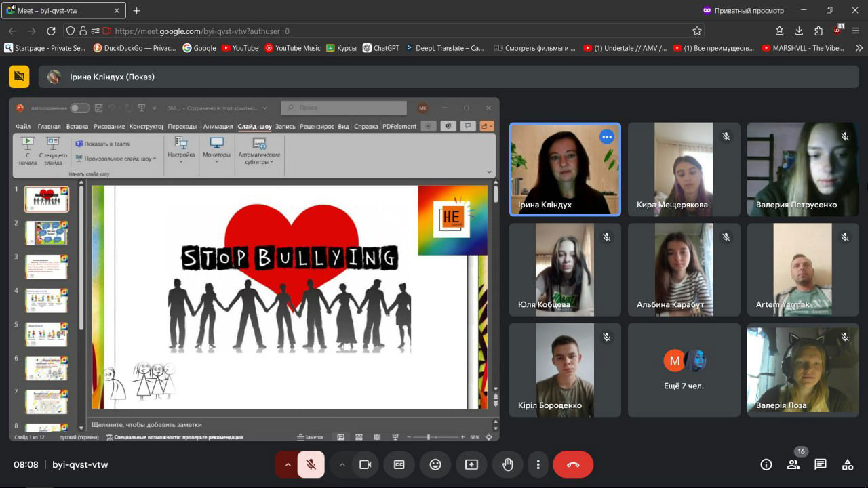868x488 pixels.
Task: Click the 68% zoom level
Action: pos(475,437)
